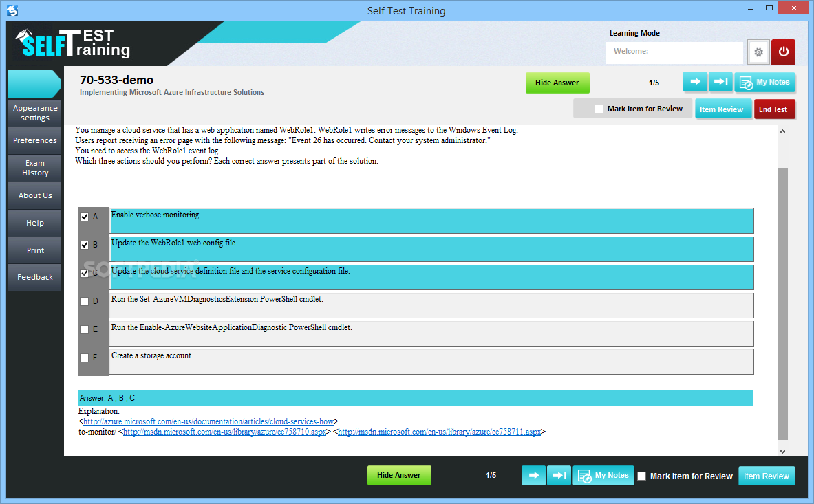This screenshot has height=504, width=814.
Task: Select option 'Update the WebRole1 web.config file.'
Action: pos(431,250)
